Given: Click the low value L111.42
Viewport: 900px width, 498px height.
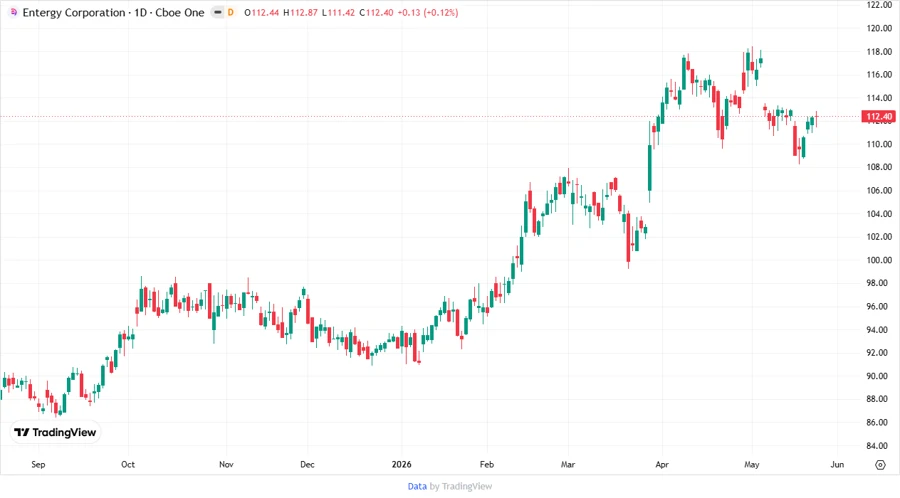Looking at the screenshot, I should (x=338, y=13).
